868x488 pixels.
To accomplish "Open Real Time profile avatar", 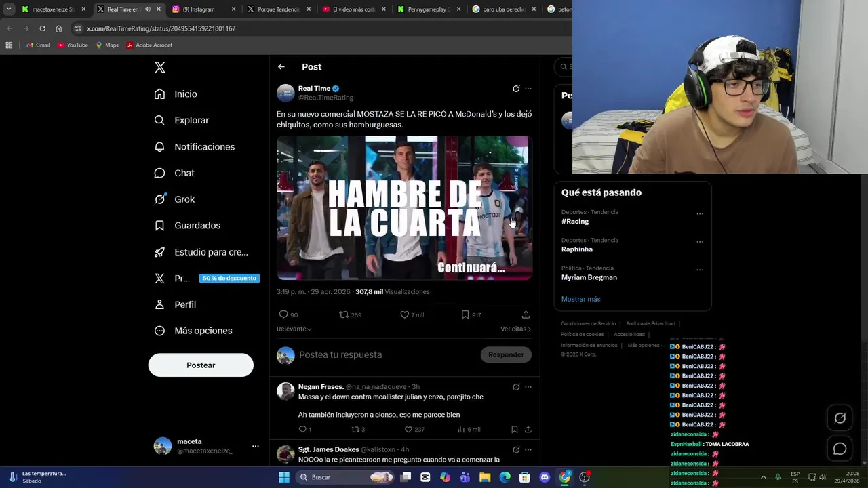I will click(x=285, y=93).
